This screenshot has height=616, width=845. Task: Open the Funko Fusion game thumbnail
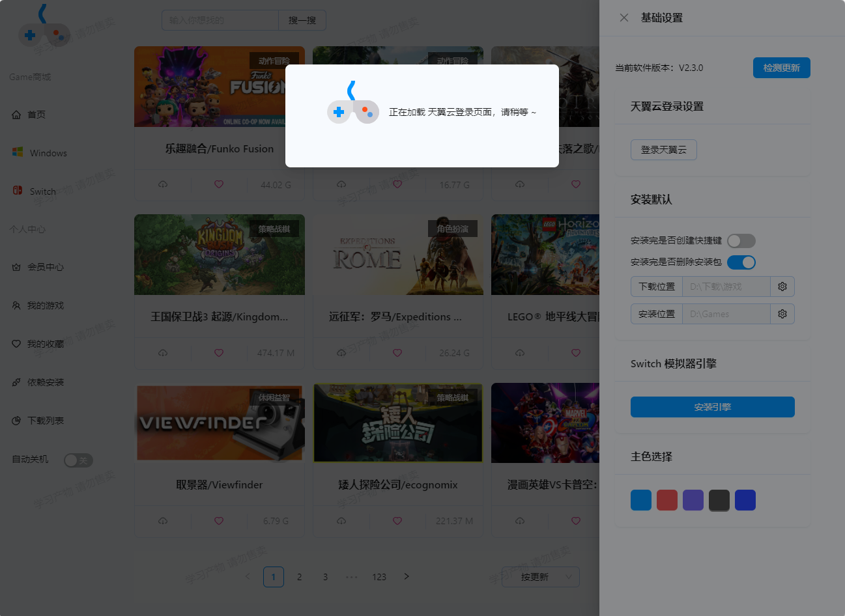click(x=220, y=87)
